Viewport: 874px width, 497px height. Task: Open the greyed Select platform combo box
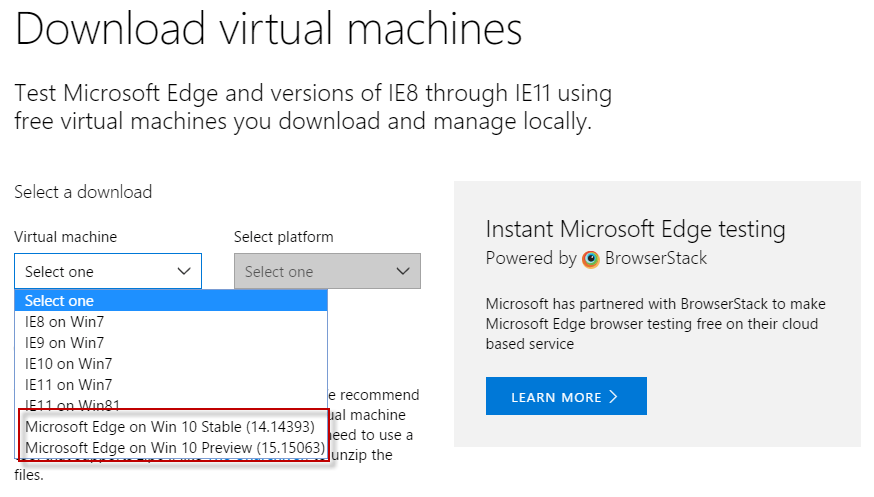(327, 271)
